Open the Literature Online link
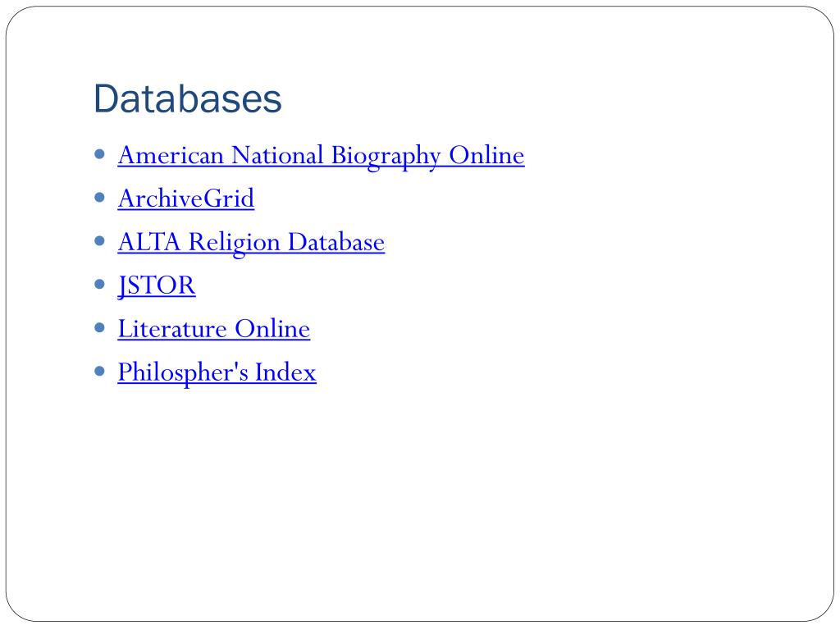The height and width of the screenshot is (630, 840). coord(214,329)
